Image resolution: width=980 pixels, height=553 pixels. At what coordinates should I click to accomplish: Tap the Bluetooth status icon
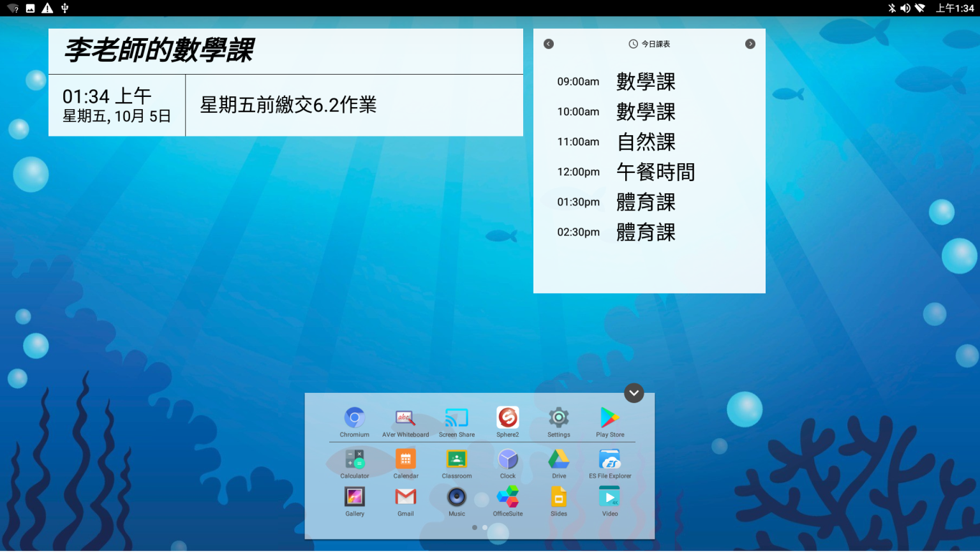(892, 8)
